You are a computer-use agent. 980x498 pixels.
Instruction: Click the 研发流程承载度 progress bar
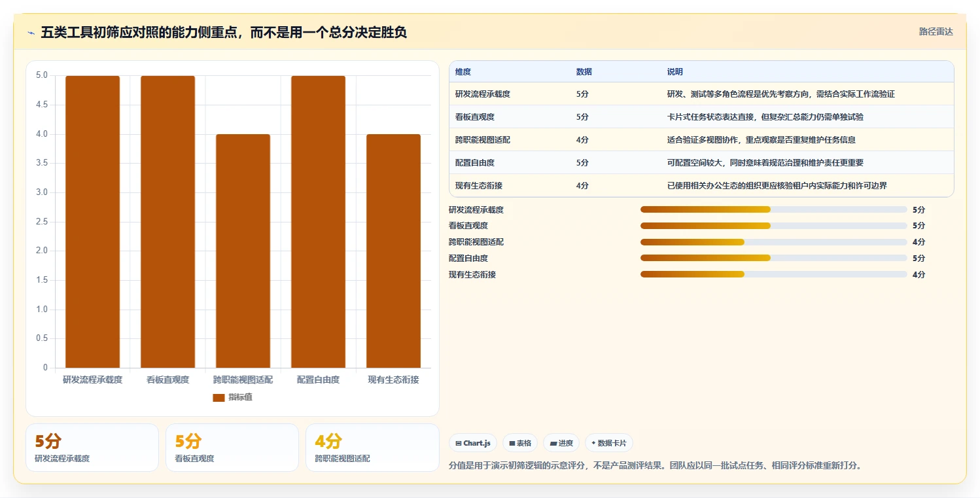pos(773,209)
